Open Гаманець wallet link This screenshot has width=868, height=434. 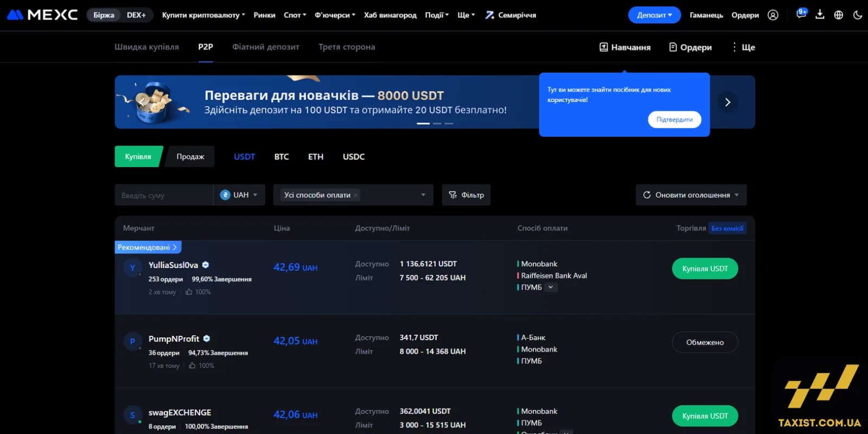(706, 15)
